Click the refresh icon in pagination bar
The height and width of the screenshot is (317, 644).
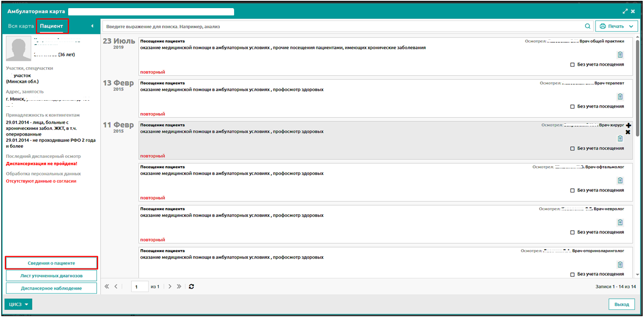coord(191,287)
